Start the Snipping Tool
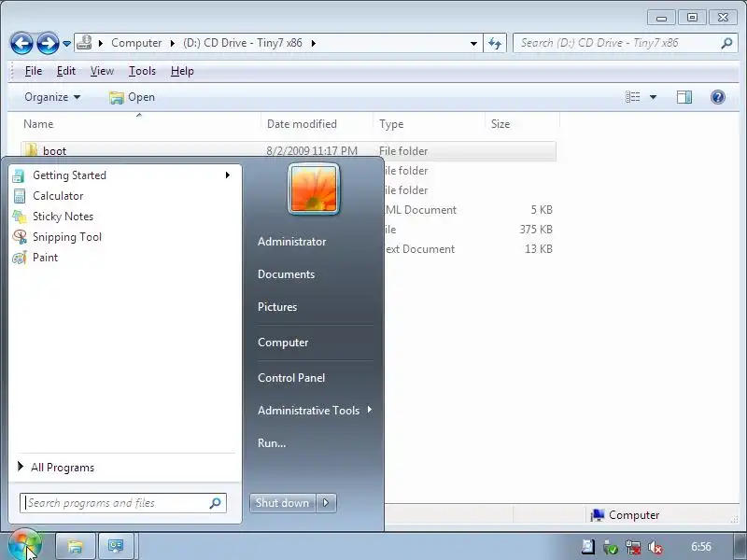This screenshot has width=747, height=560. pyautogui.click(x=125, y=237)
